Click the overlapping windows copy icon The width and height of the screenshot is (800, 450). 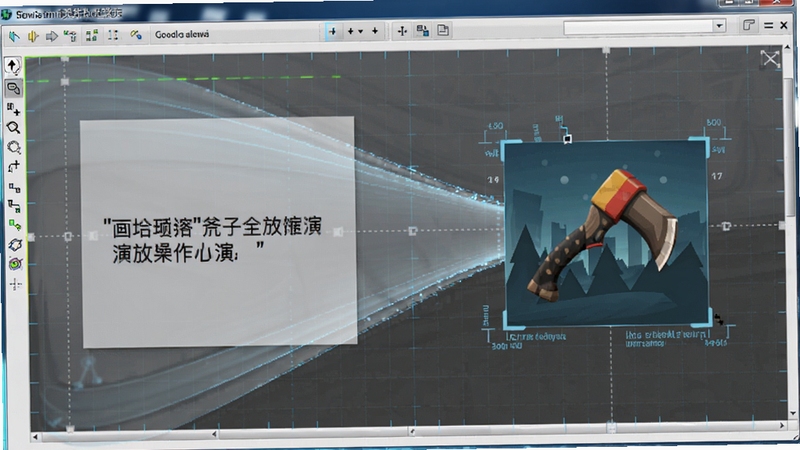422,31
